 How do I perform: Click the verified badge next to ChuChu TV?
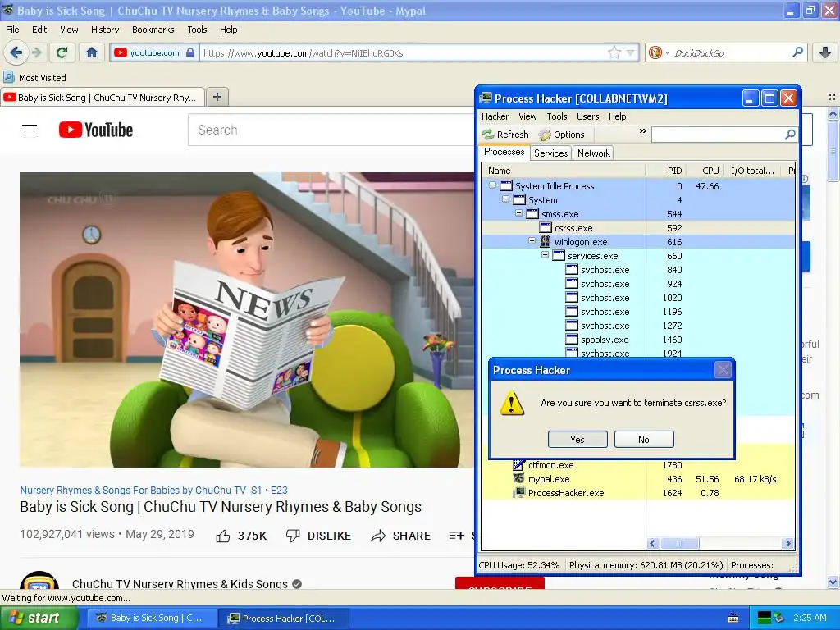pos(297,584)
